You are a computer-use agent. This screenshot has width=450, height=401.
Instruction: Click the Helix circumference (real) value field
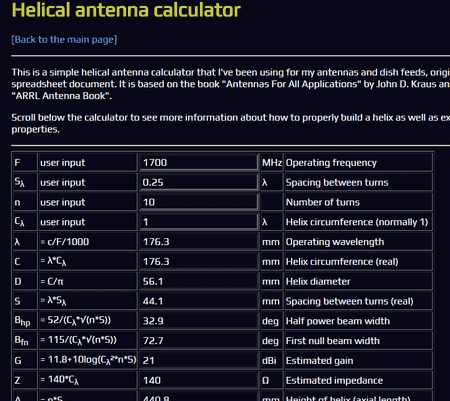tap(199, 261)
